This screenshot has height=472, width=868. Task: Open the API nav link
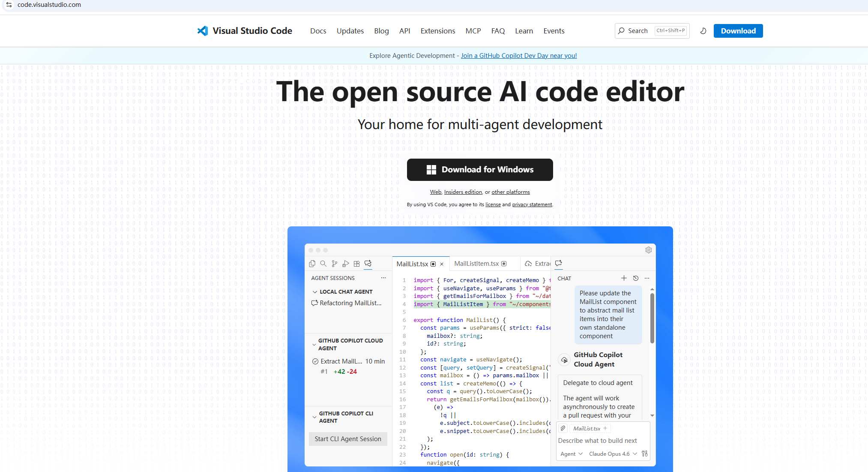point(405,31)
